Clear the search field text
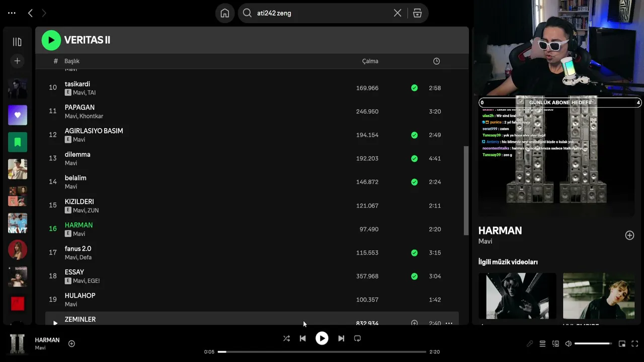Viewport: 644px width, 362px height. (397, 13)
